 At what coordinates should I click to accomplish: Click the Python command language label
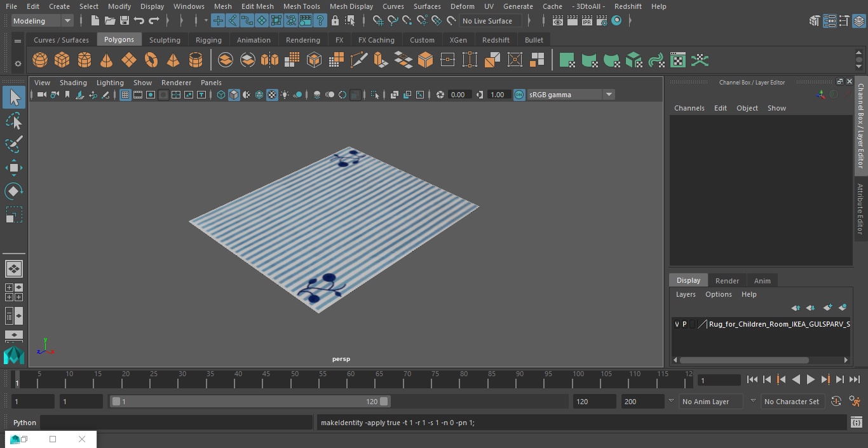coord(25,423)
